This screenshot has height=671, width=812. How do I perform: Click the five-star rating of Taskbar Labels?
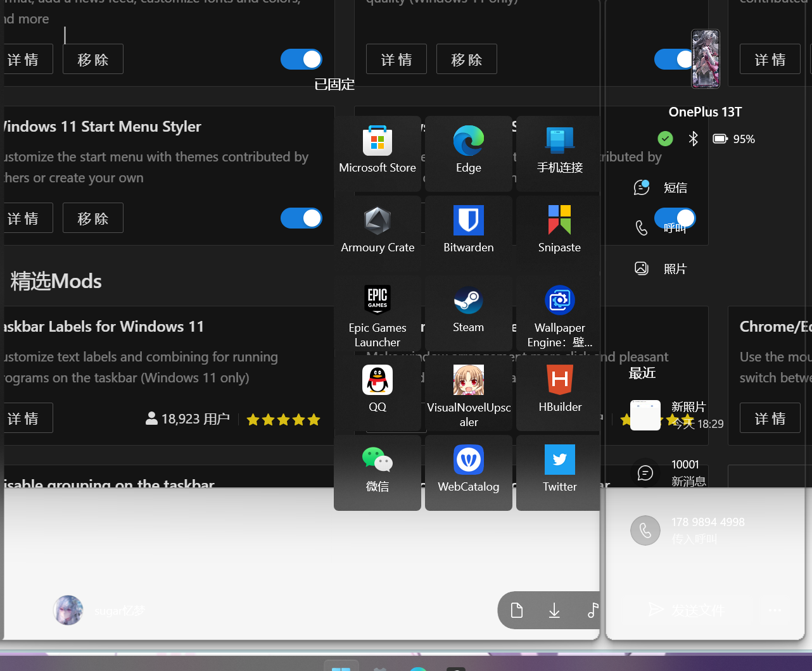(x=283, y=420)
